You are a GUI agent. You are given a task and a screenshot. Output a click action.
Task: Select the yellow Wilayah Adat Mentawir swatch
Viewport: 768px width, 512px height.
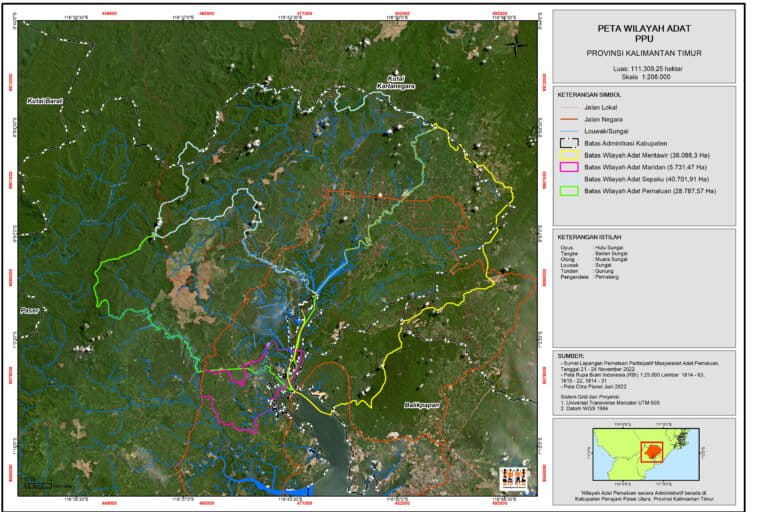(x=569, y=155)
